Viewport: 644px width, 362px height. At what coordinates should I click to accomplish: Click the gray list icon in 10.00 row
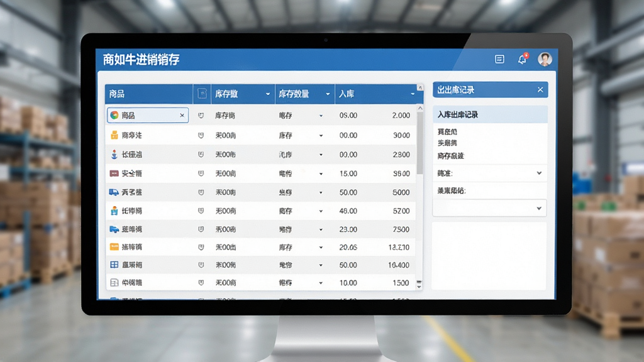(x=114, y=282)
